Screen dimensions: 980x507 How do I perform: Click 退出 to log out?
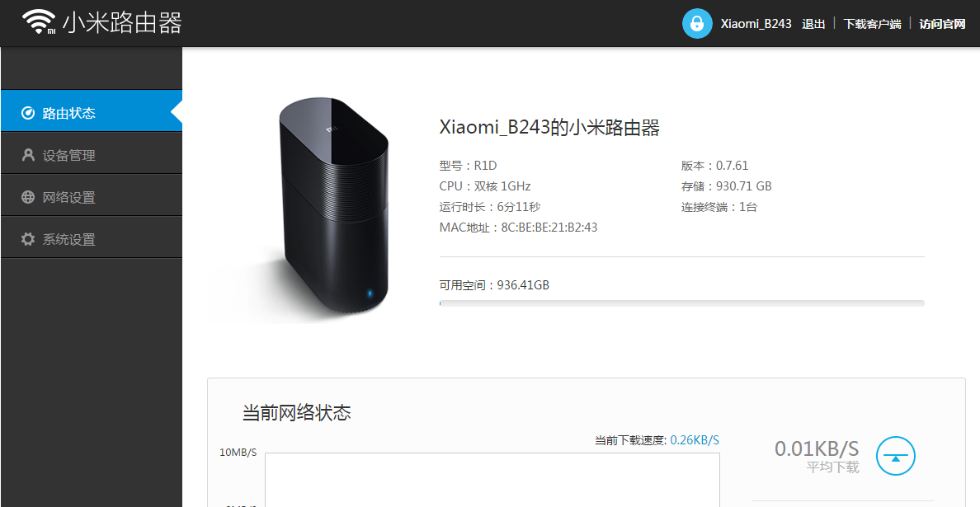813,24
